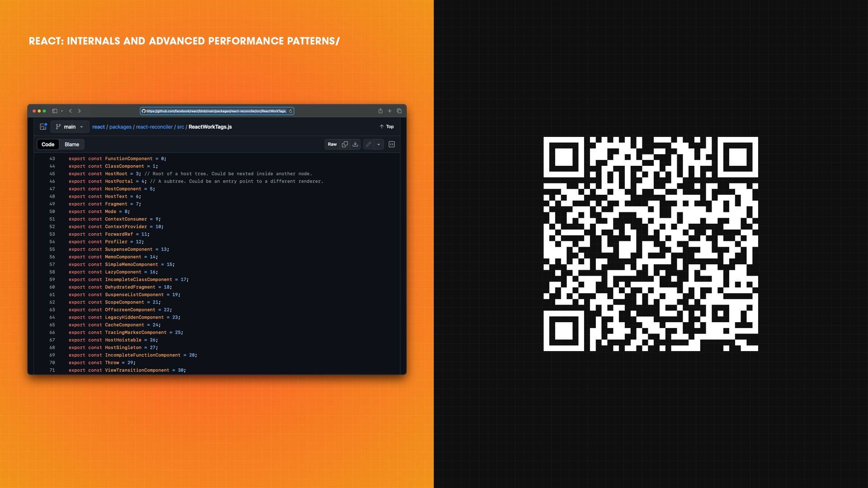The width and height of the screenshot is (868, 488).
Task: Click the edit file pencil icon
Action: tap(368, 145)
